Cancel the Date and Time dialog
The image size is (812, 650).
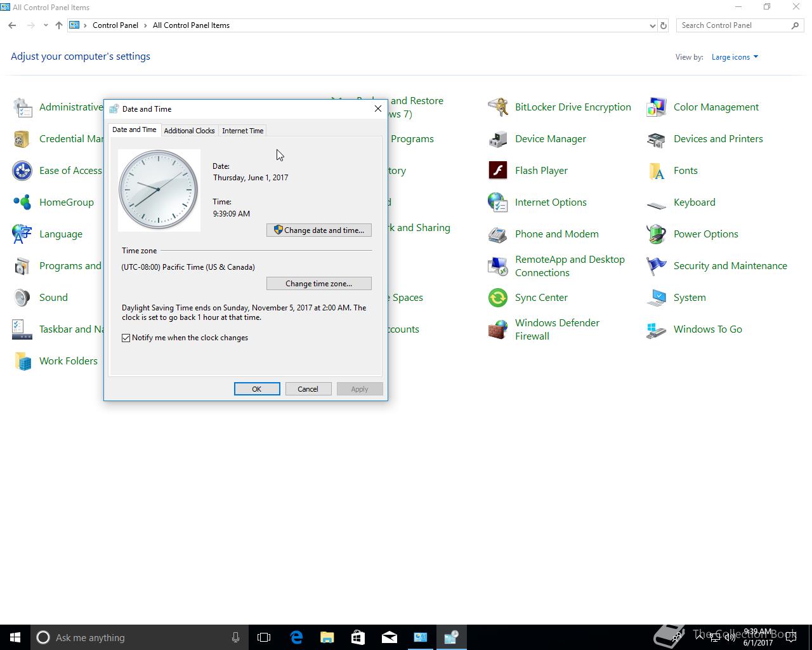[308, 389]
